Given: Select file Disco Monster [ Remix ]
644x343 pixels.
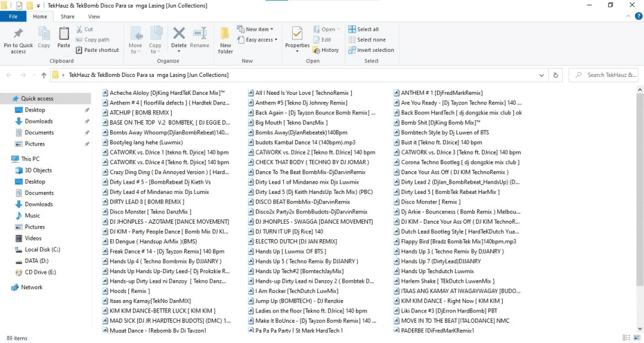Looking at the screenshot, I should coord(431,202).
